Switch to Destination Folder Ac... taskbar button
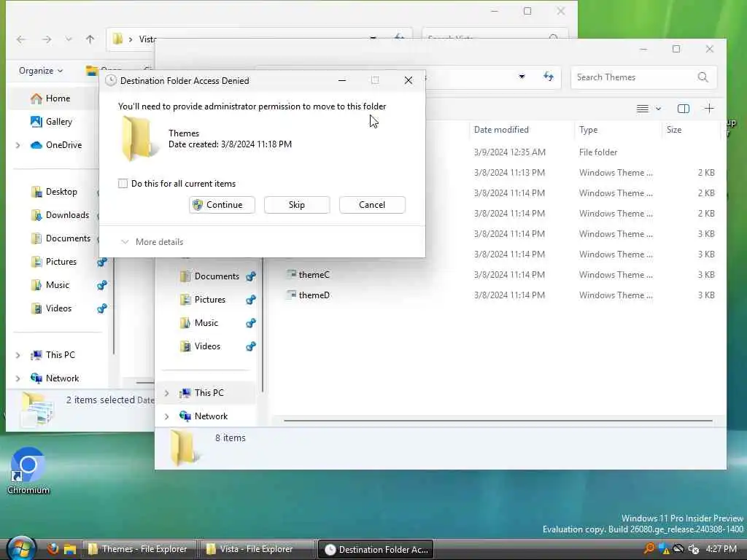The width and height of the screenshot is (747, 560). (376, 549)
